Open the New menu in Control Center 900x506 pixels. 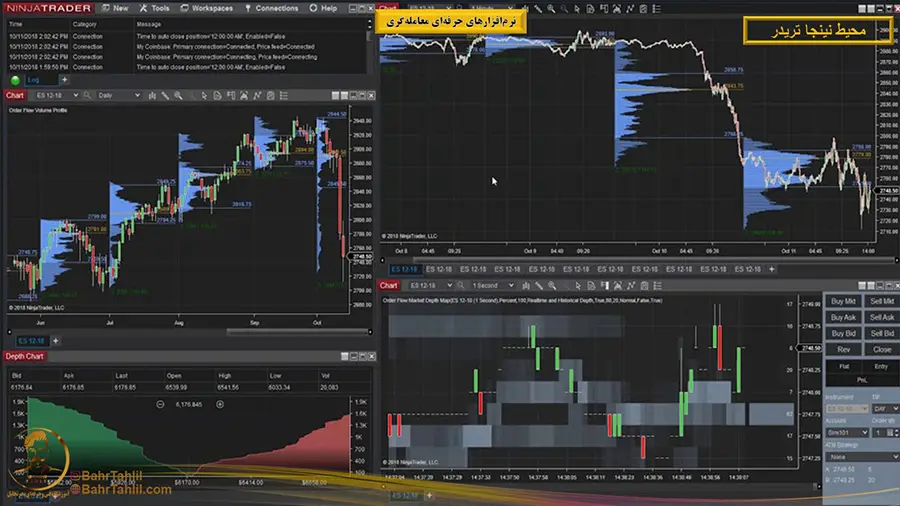[x=115, y=8]
